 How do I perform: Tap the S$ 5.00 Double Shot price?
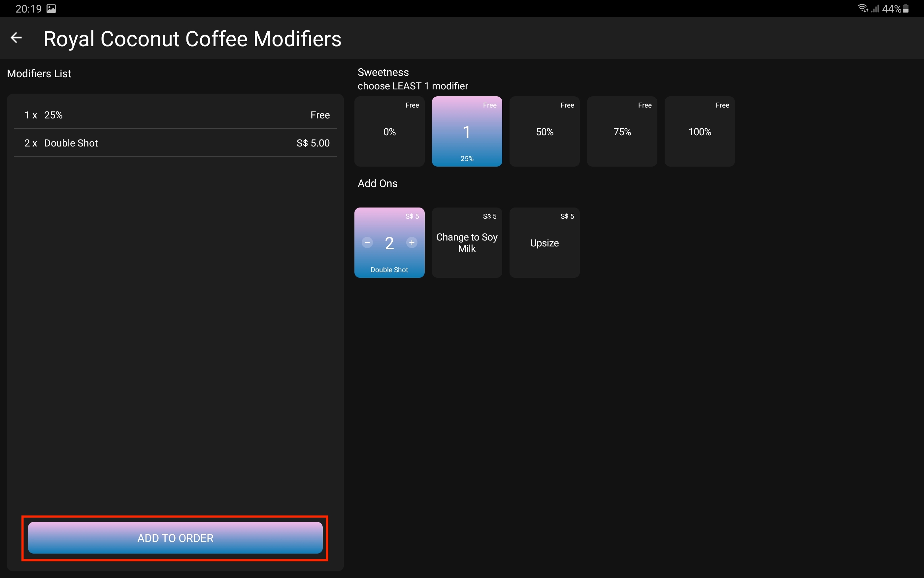(313, 143)
